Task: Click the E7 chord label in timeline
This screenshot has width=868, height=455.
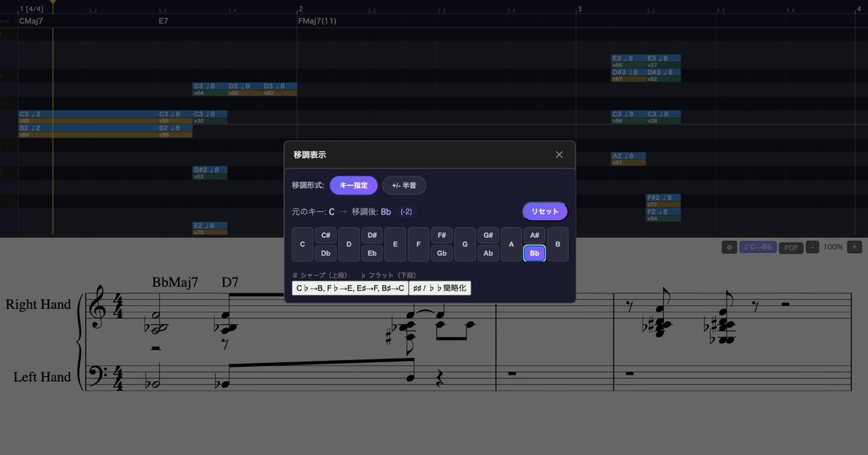Action: (164, 21)
